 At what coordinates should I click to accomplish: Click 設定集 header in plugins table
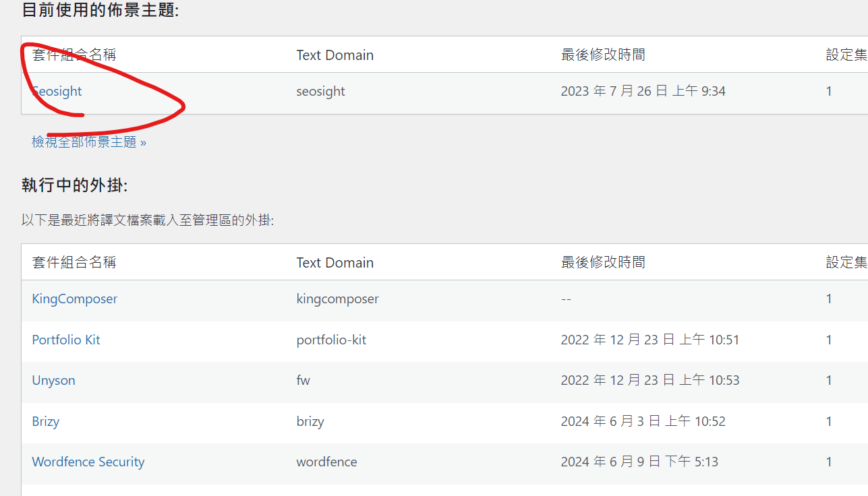point(846,262)
